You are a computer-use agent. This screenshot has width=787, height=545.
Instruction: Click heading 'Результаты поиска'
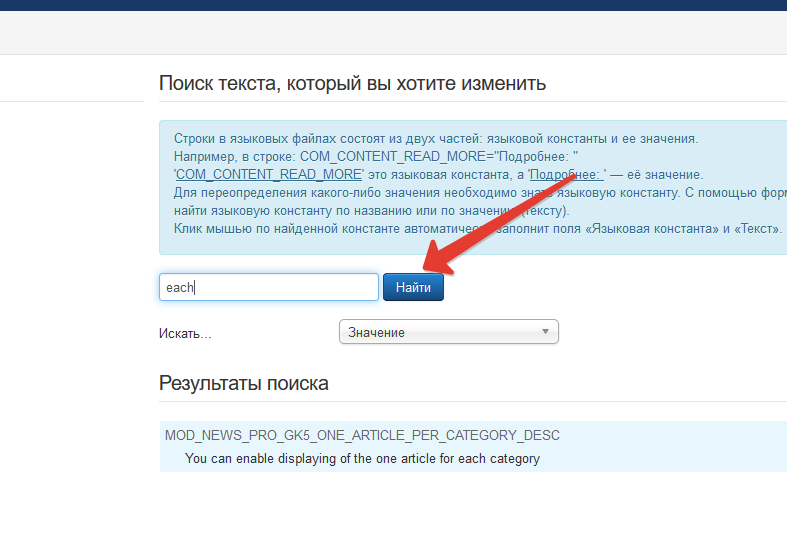click(243, 383)
